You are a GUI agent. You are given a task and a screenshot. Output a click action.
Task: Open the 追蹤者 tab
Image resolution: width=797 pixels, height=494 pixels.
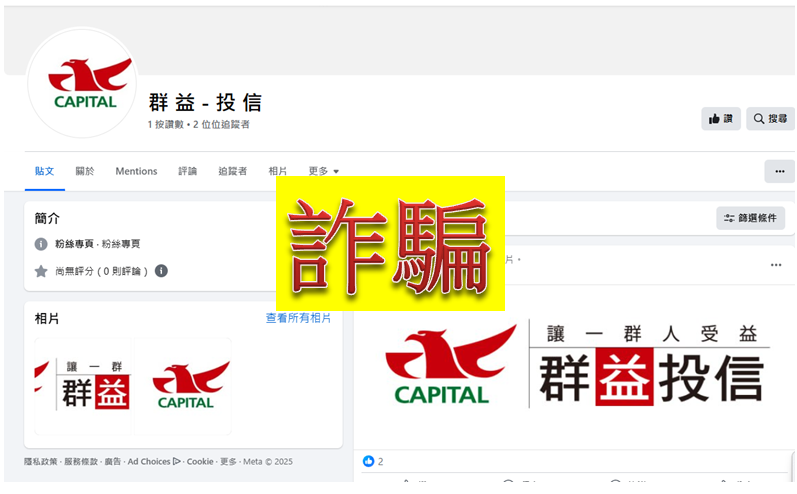pos(233,171)
